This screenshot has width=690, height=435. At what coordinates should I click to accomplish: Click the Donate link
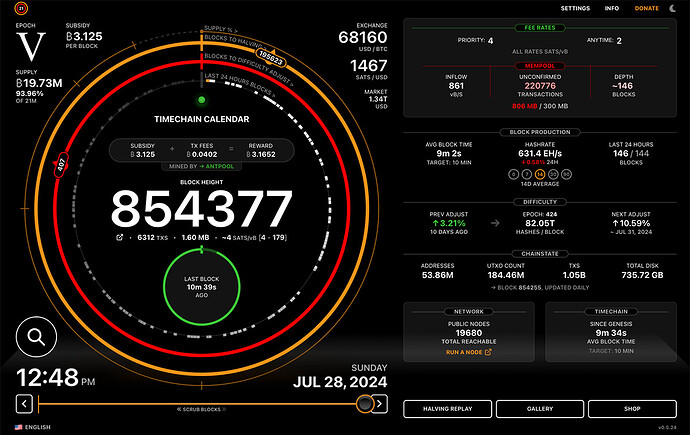point(647,8)
